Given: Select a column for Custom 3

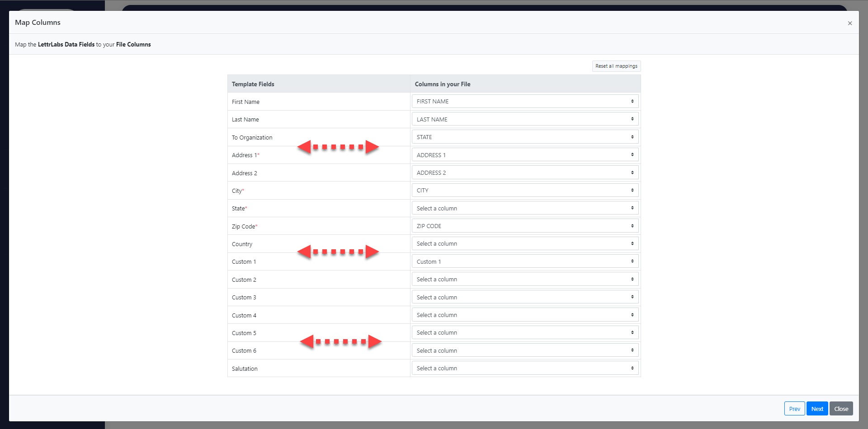Looking at the screenshot, I should tap(524, 297).
